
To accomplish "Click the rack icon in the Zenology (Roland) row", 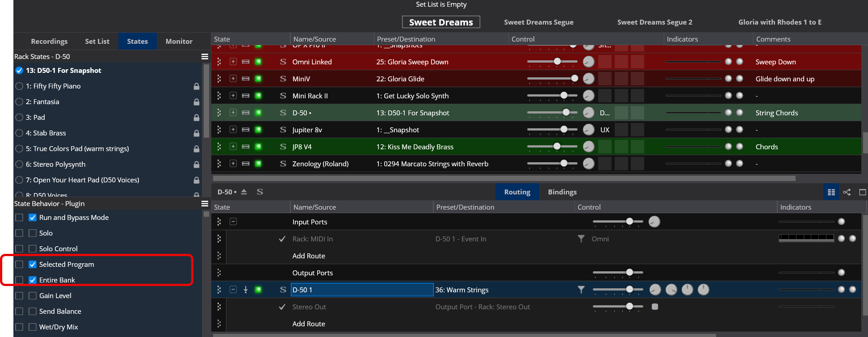I will click(x=246, y=164).
